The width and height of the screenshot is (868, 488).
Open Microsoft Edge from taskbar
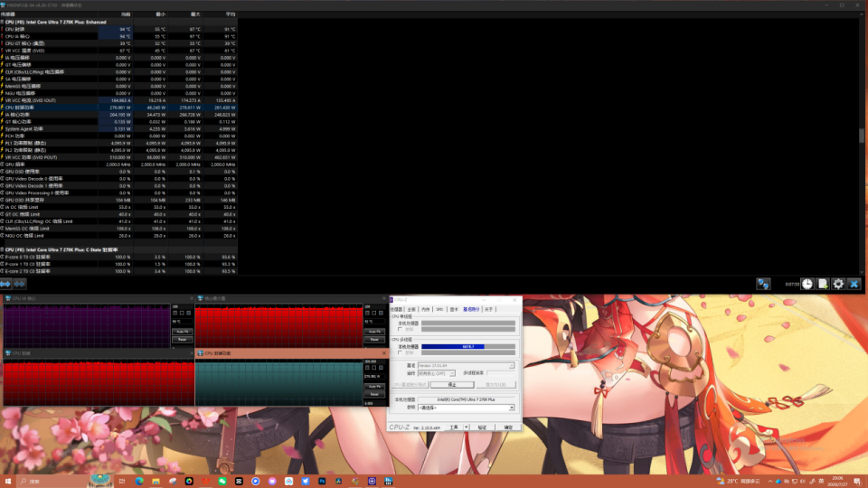(x=139, y=482)
